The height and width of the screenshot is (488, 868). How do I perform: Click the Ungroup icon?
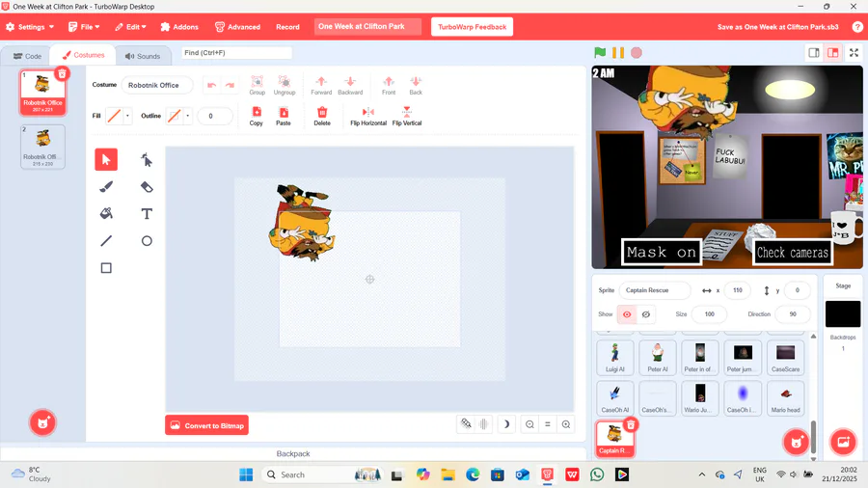point(284,81)
